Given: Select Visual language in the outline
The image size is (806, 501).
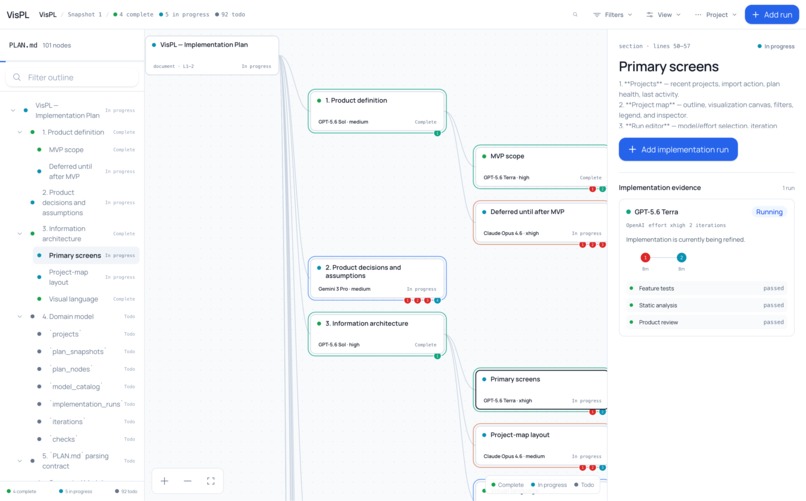Looking at the screenshot, I should 86,299.
